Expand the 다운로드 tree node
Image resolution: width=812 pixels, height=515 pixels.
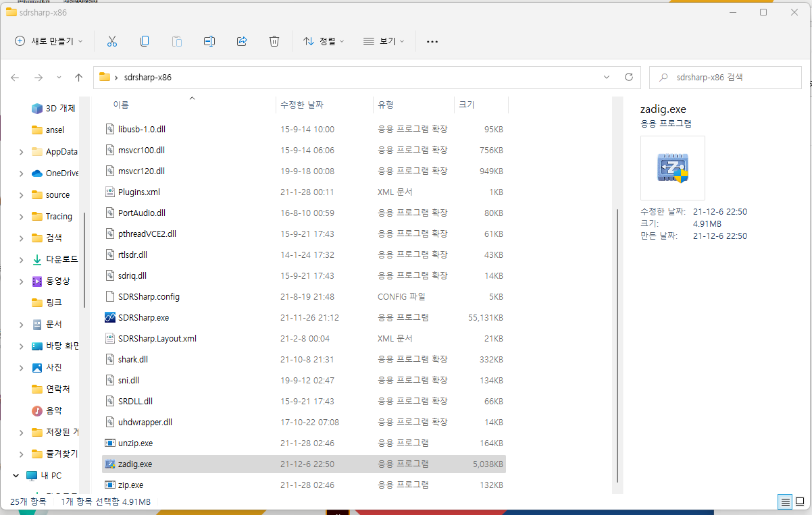(x=22, y=259)
